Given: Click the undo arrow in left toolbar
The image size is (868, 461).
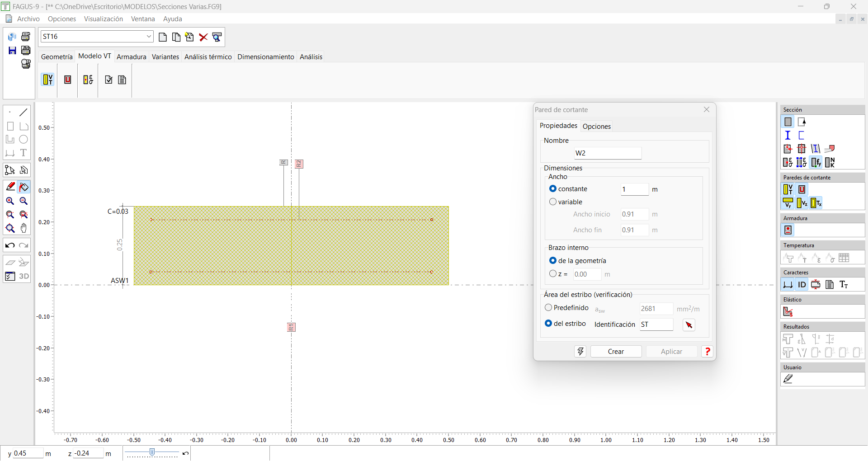Looking at the screenshot, I should pyautogui.click(x=10, y=245).
